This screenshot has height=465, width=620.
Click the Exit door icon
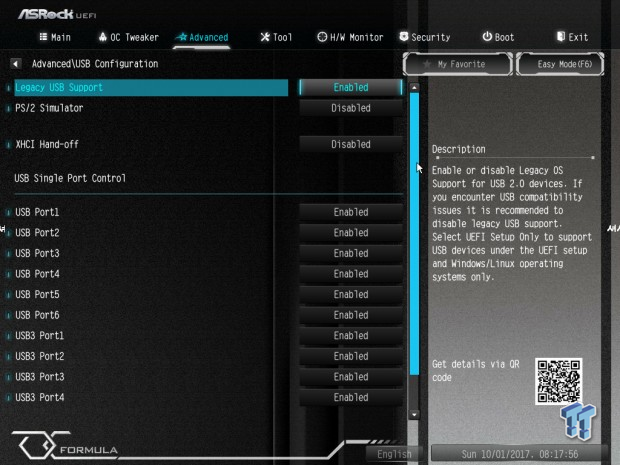561,37
